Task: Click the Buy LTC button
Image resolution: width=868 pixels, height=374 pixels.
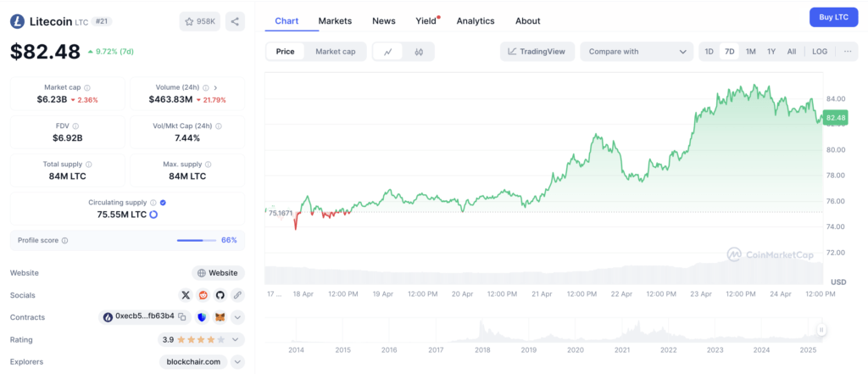Action: [x=834, y=17]
